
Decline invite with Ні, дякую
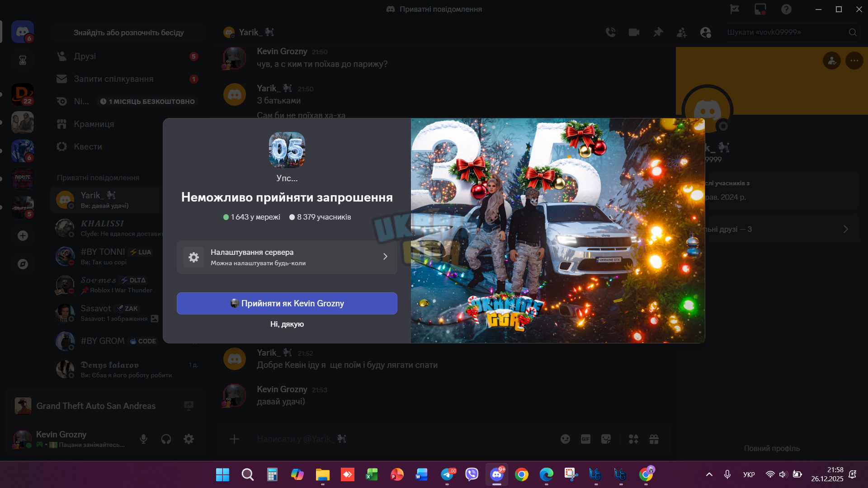coord(287,324)
